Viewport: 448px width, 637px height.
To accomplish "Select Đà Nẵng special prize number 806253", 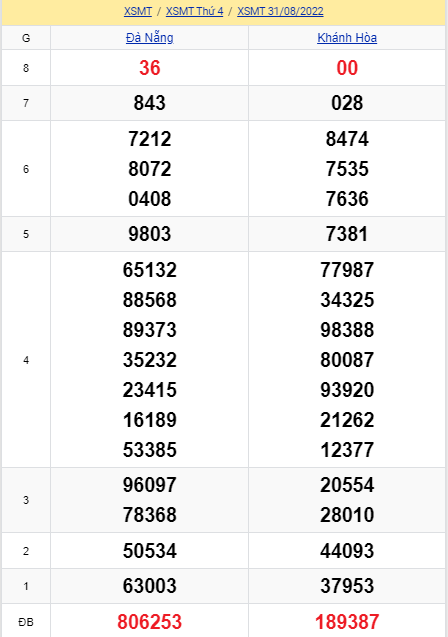I will [x=149, y=622].
